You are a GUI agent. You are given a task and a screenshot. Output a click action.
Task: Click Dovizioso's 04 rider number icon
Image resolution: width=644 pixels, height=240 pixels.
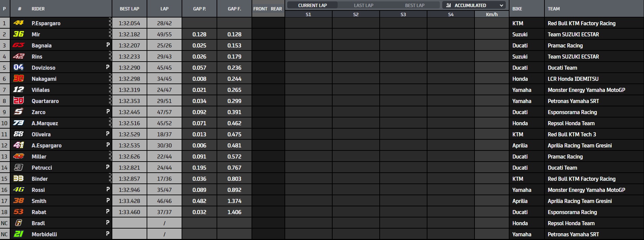coord(18,67)
